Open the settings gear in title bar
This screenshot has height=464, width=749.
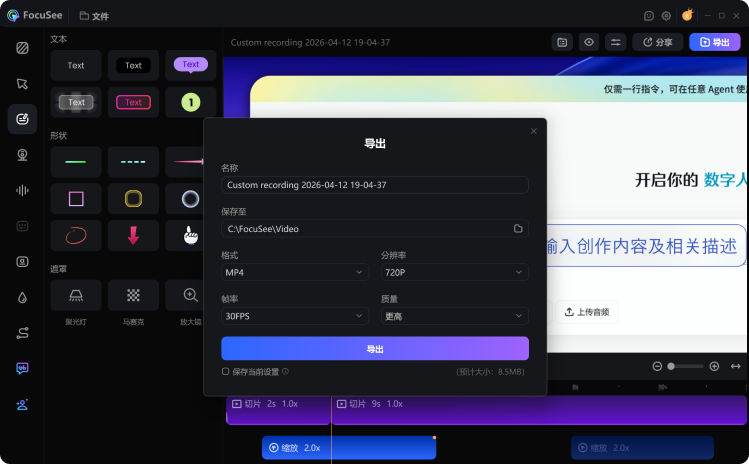tap(666, 16)
